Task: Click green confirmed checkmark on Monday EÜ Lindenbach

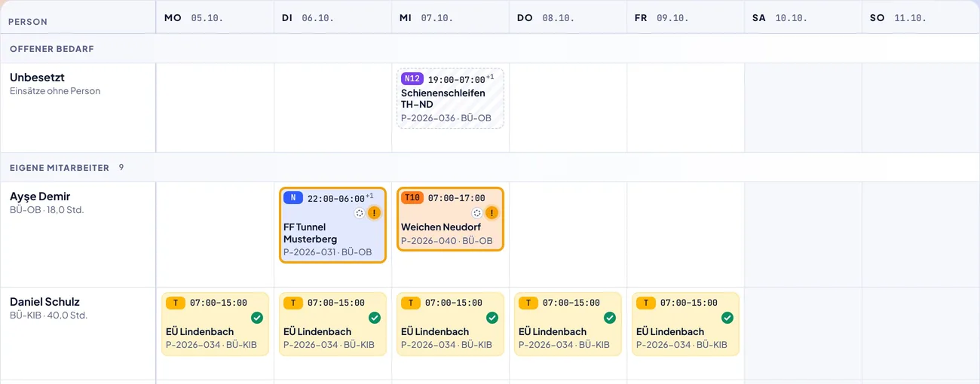Action: (x=257, y=318)
